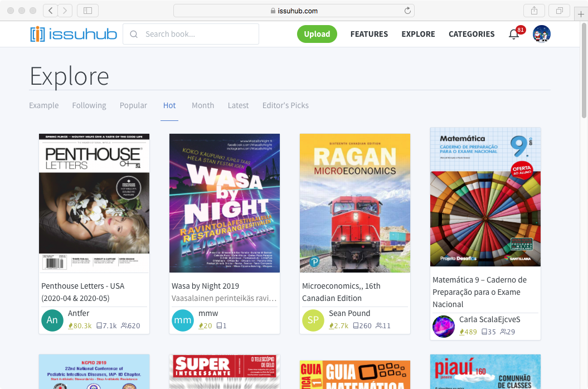Click the Explore page heading
The height and width of the screenshot is (389, 588).
pos(69,76)
